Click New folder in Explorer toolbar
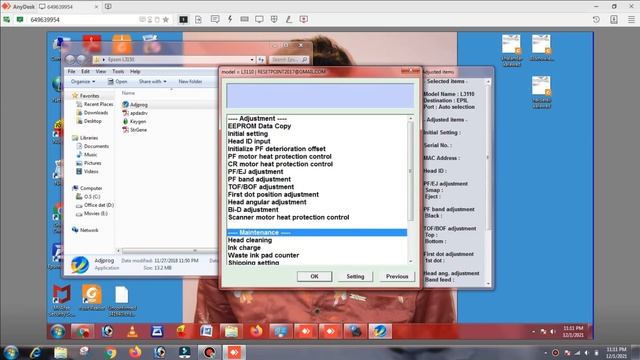The image size is (640, 360). 190,82
